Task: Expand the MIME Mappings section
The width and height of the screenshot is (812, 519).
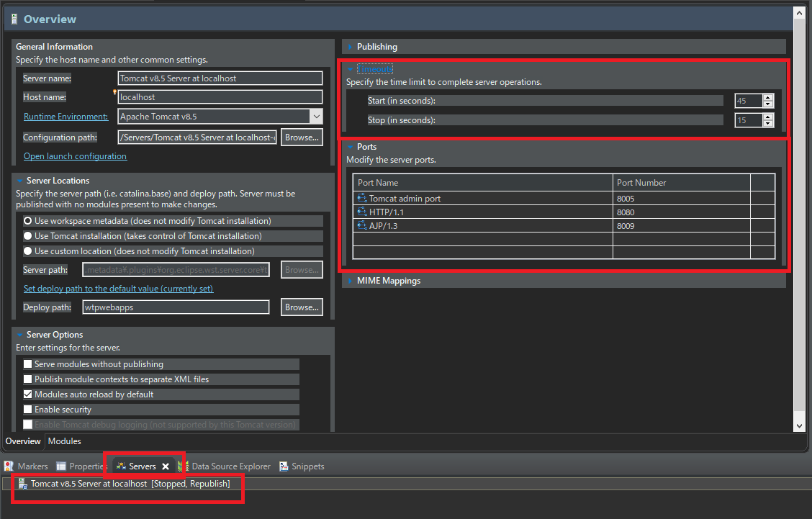Action: click(350, 281)
